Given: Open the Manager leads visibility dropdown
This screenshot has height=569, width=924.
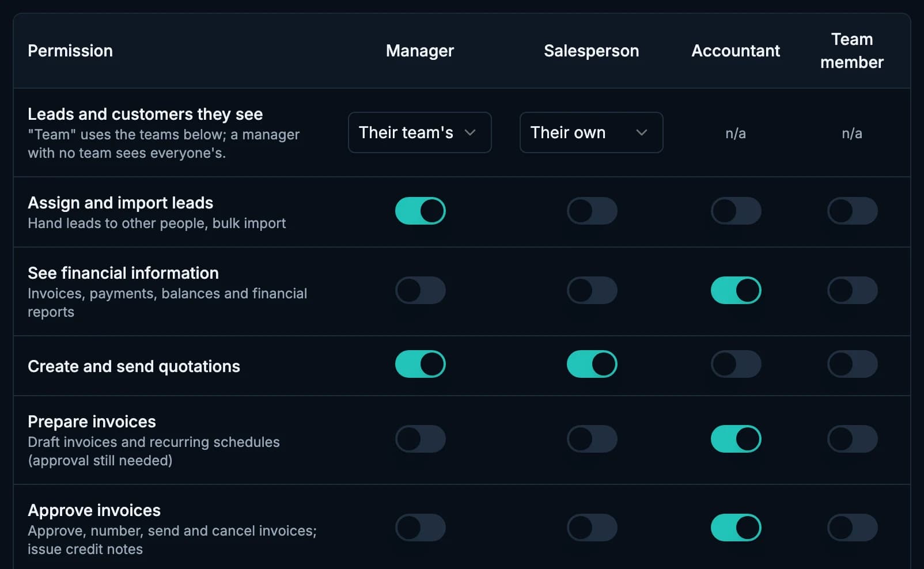Looking at the screenshot, I should [x=419, y=132].
